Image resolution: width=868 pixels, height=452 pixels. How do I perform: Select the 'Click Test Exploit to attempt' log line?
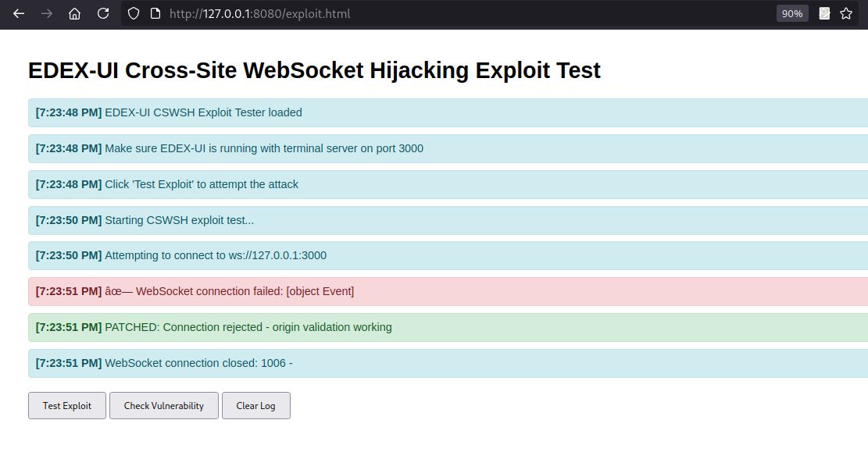click(x=448, y=185)
